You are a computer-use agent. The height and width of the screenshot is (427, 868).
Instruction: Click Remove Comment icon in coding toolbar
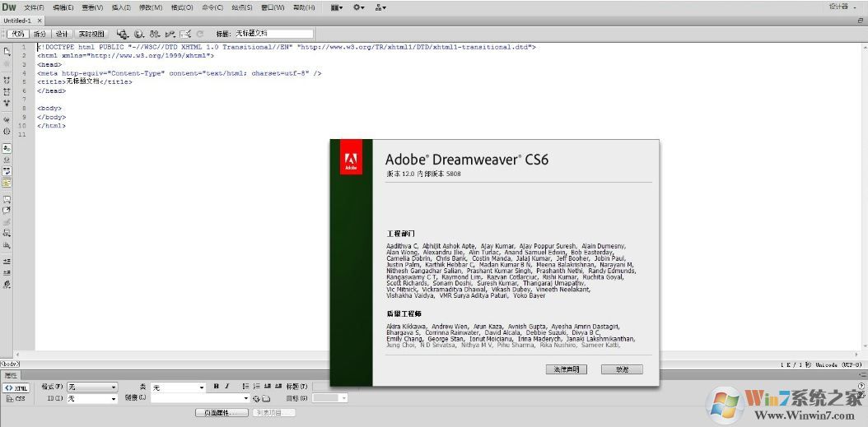point(7,210)
